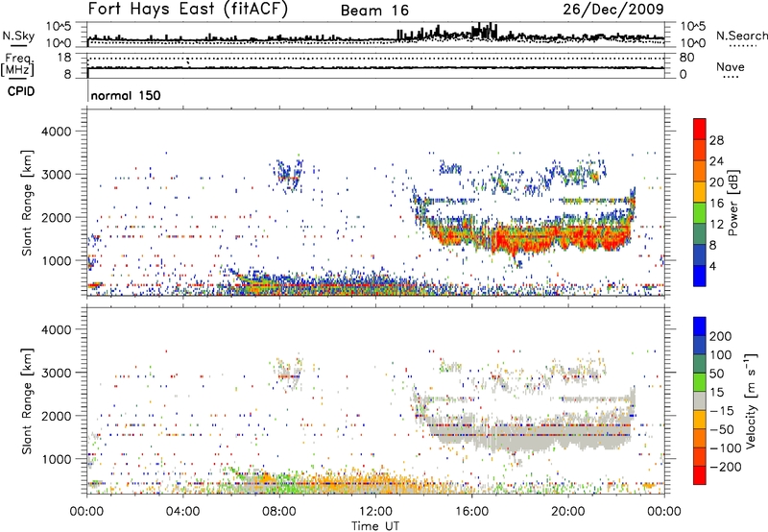The height and width of the screenshot is (532, 768).
Task: Click the '80' Nave axis value
Action: (x=686, y=58)
